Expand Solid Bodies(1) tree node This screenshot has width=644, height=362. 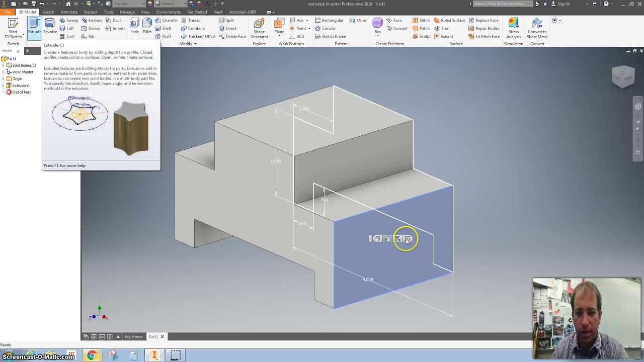pos(3,65)
